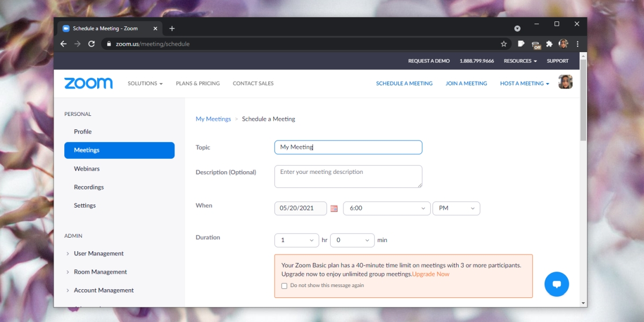Click the profile avatar in Zoom header
This screenshot has height=322, width=644.
[x=566, y=82]
